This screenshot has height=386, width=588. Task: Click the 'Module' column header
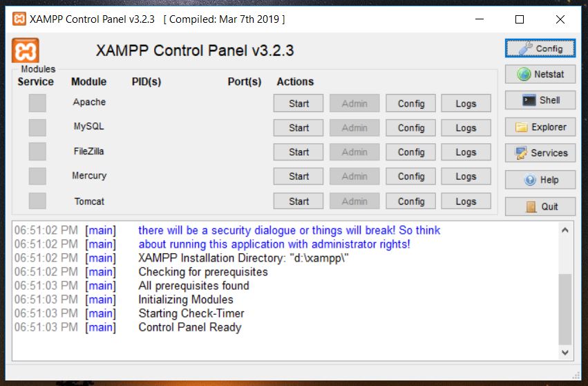click(x=89, y=82)
